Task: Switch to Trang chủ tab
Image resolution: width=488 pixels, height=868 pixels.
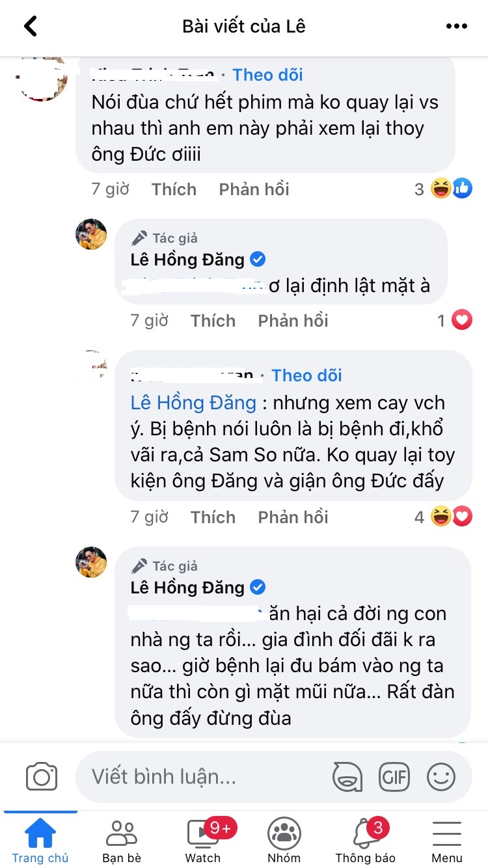Action: (40, 839)
